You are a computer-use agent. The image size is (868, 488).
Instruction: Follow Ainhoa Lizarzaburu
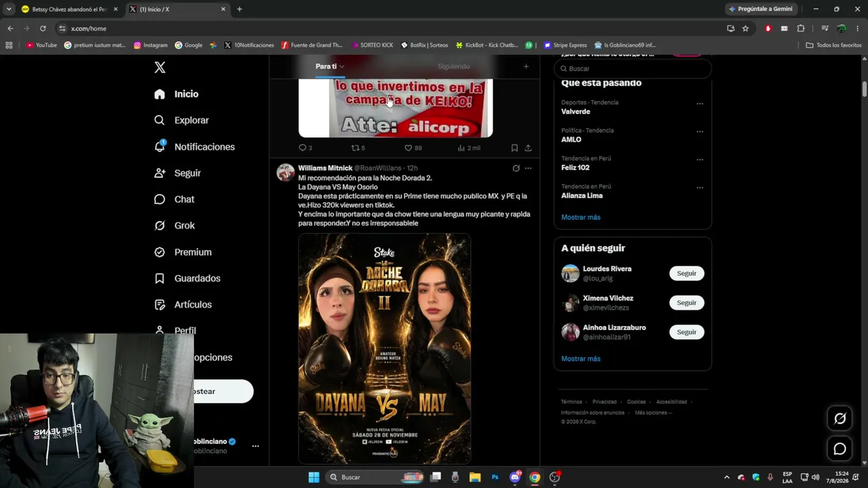686,332
